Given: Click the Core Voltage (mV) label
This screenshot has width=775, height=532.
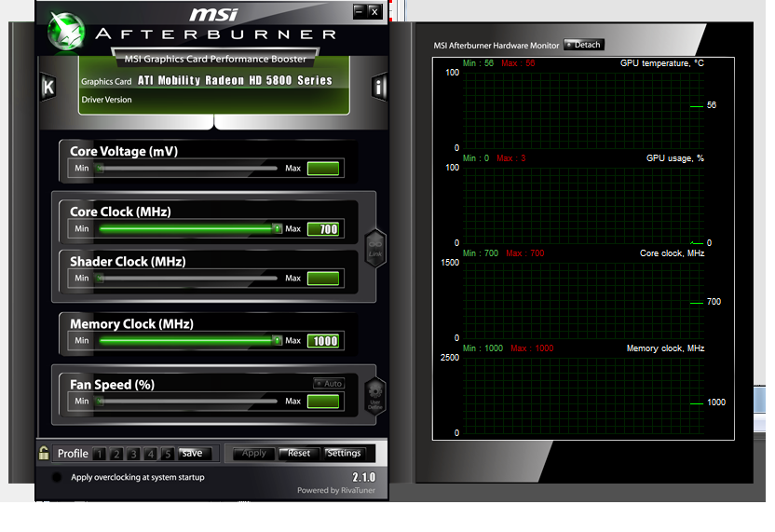Looking at the screenshot, I should click(124, 151).
